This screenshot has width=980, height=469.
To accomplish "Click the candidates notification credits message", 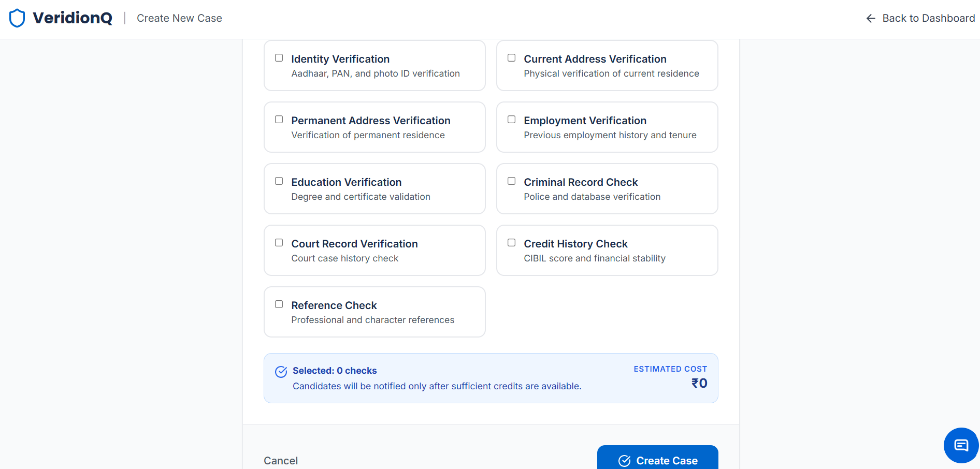I will (x=437, y=386).
